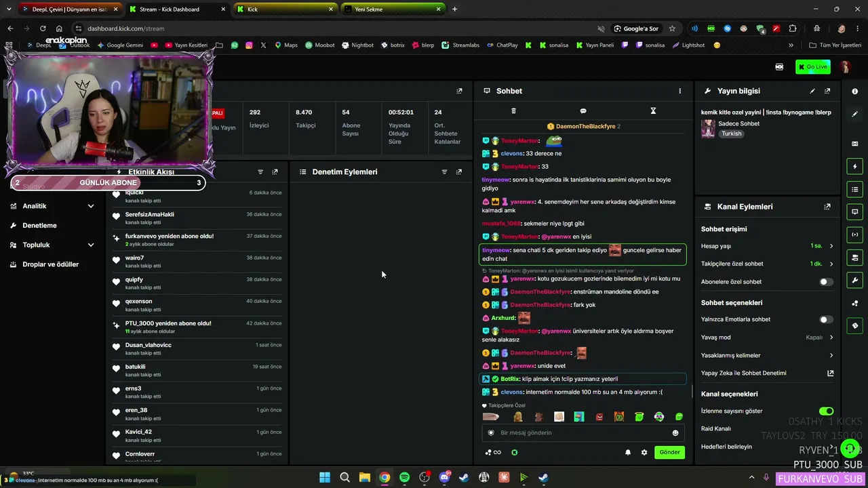This screenshot has width=868, height=488.
Task: Open the emoji picker in message box
Action: coord(675,433)
